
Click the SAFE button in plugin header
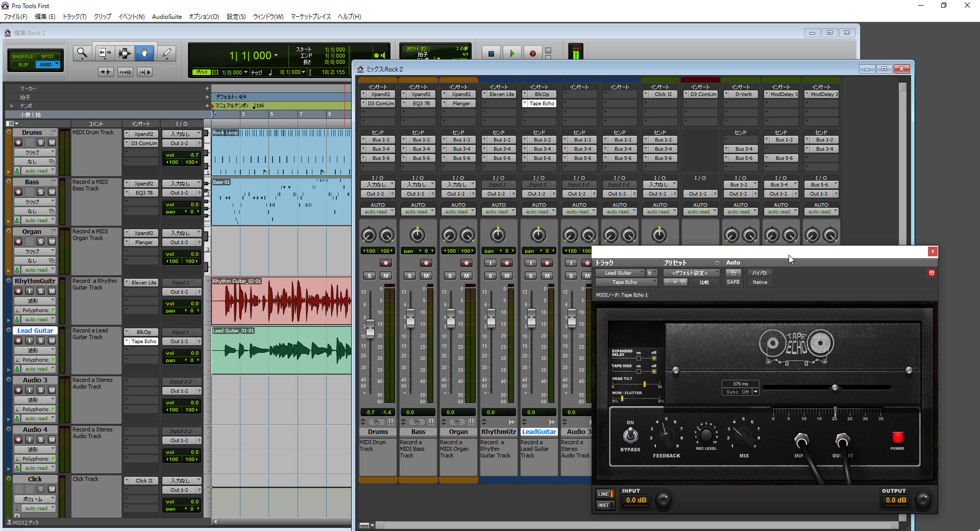(x=733, y=282)
